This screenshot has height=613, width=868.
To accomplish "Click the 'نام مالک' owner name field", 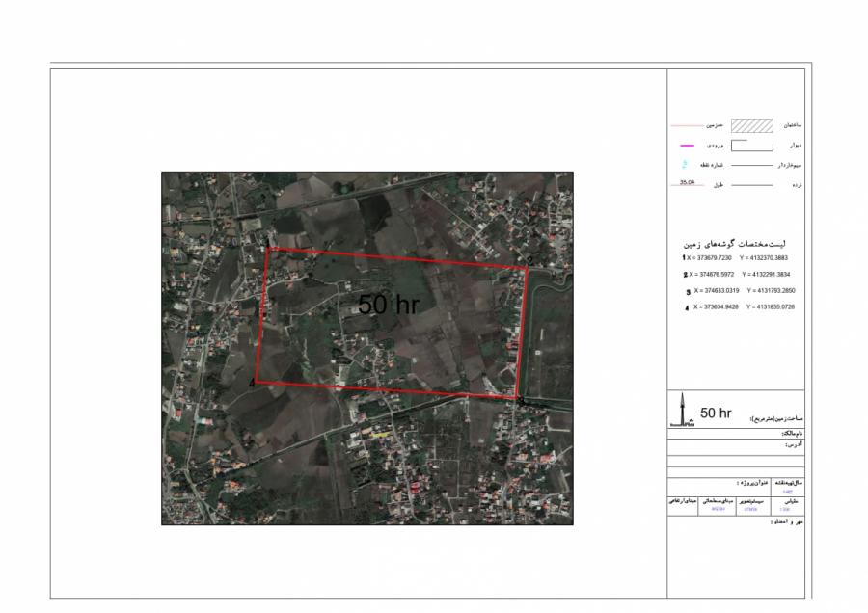I will click(736, 434).
